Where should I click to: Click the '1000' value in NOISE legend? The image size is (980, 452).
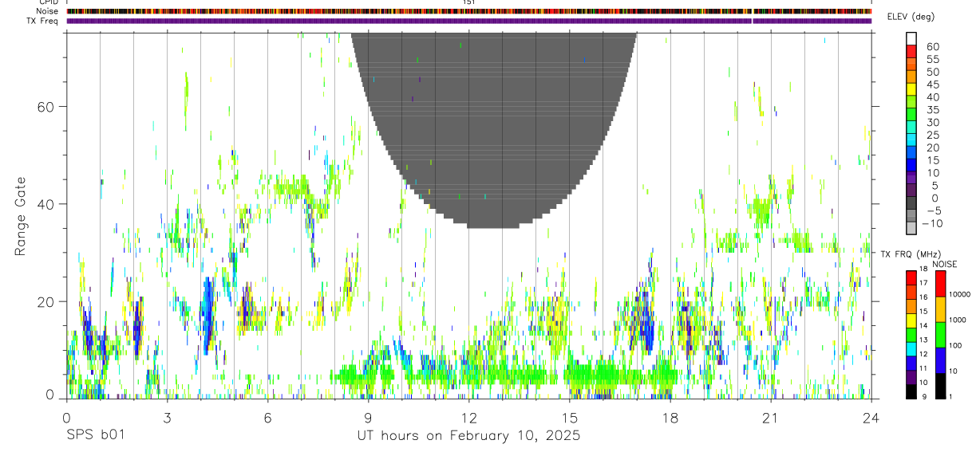click(x=957, y=320)
